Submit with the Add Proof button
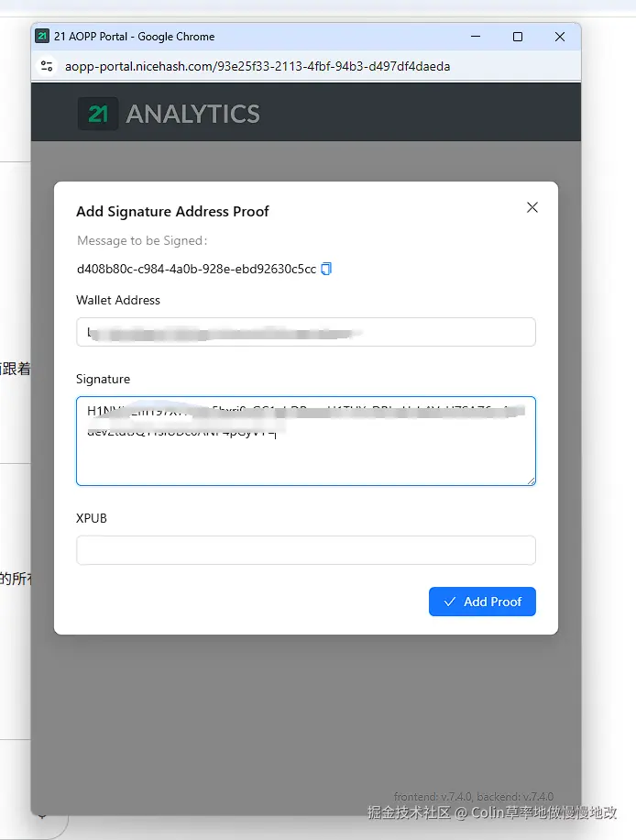Screen dimensions: 636x840 tap(482, 602)
